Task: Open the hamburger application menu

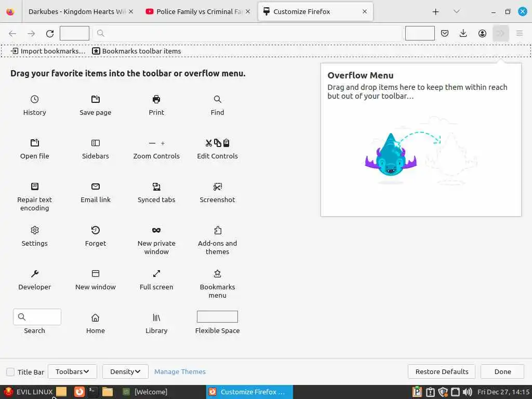Action: 520,33
